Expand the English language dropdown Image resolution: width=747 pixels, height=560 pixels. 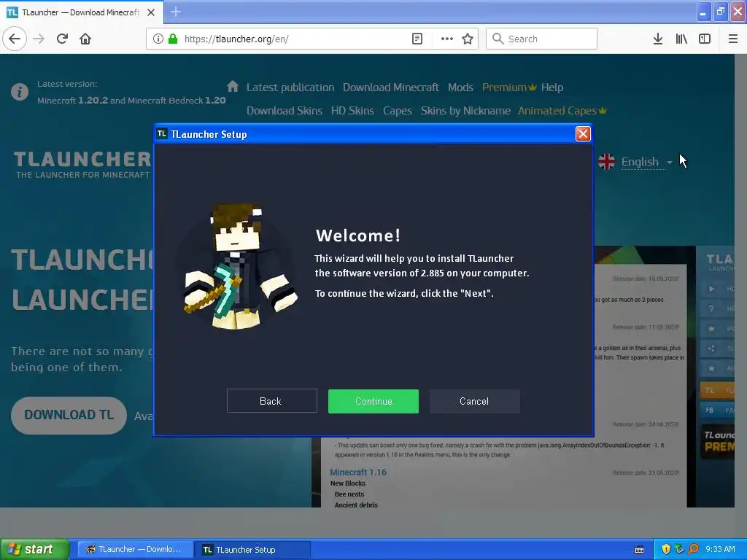tap(646, 162)
